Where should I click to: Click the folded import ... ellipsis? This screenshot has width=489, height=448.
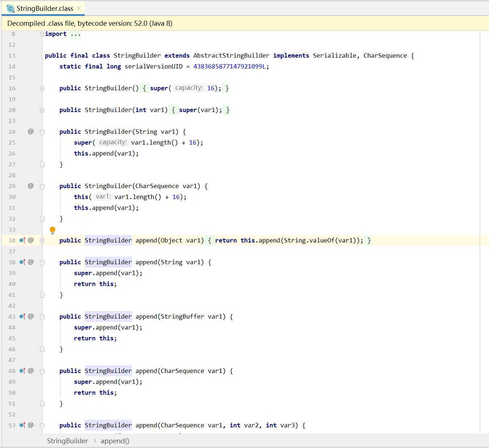pos(76,34)
